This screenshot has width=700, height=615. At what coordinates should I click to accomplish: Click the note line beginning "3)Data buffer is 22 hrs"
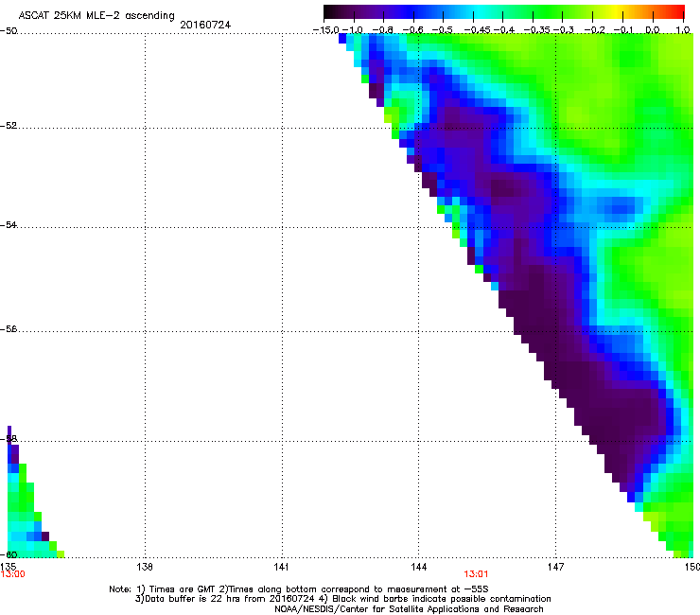[342, 599]
